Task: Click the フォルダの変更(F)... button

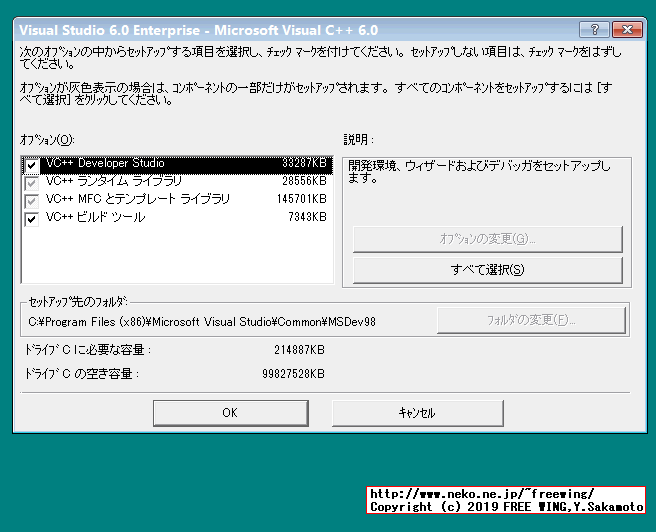Action: coord(531,320)
